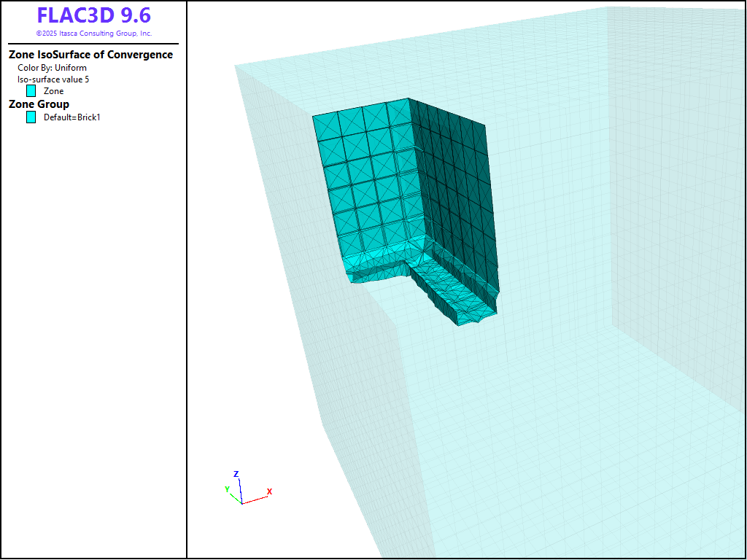Screen dimensions: 747x560
Task: Click the cyan swatch beside Default=Brick1
Action: [31, 117]
